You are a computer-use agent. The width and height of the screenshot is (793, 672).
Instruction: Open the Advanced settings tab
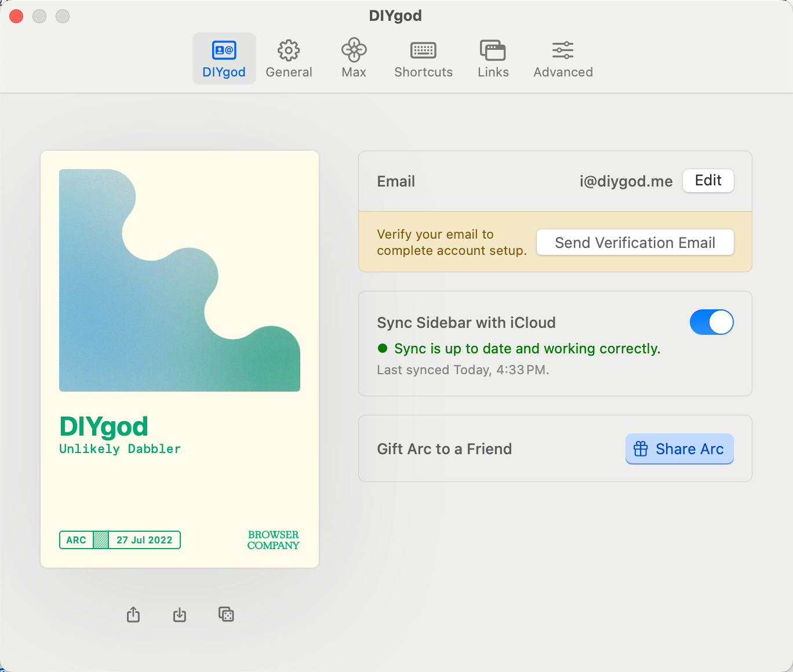563,59
